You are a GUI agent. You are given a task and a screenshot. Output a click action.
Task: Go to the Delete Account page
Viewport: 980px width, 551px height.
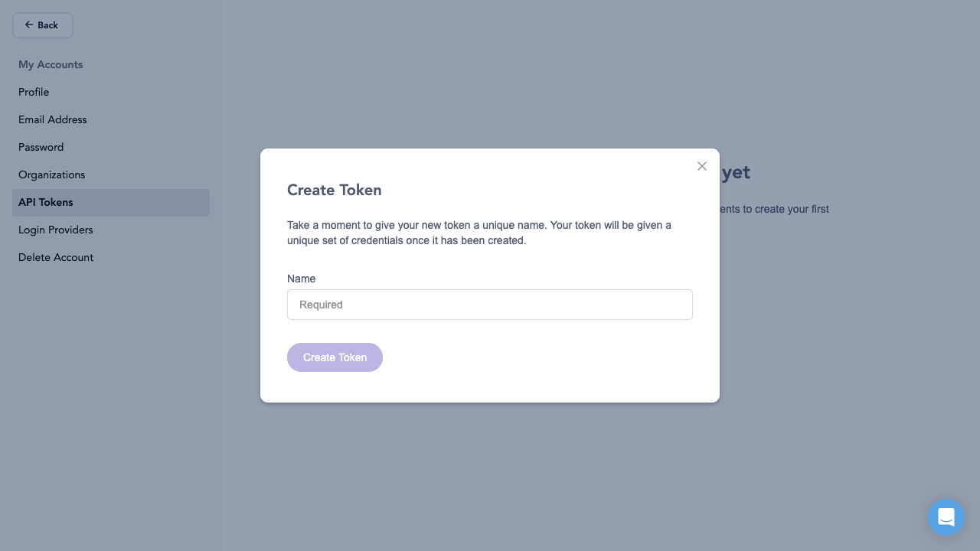pyautogui.click(x=56, y=257)
